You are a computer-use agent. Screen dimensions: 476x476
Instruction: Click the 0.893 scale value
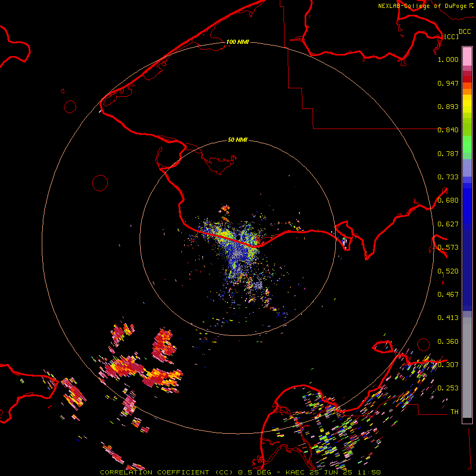click(448, 106)
